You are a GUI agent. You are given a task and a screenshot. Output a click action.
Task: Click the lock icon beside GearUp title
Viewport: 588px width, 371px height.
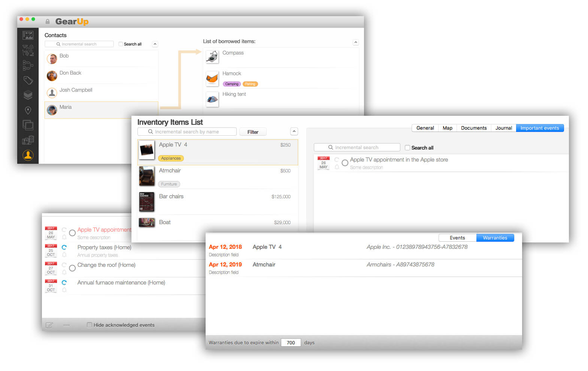click(x=48, y=22)
